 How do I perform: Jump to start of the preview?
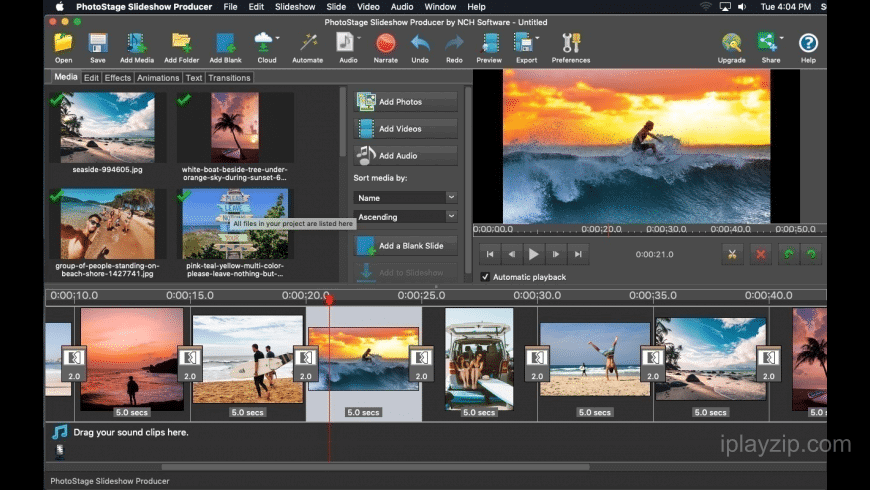point(489,254)
